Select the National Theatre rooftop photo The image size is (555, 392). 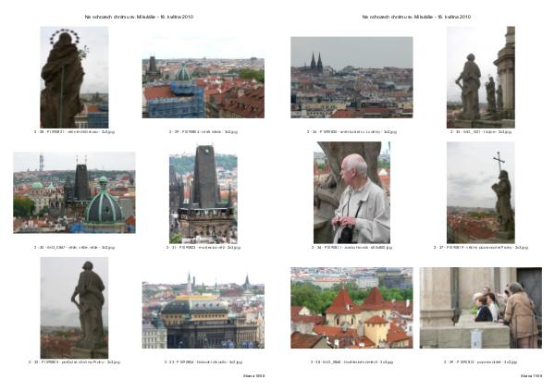[x=203, y=311]
